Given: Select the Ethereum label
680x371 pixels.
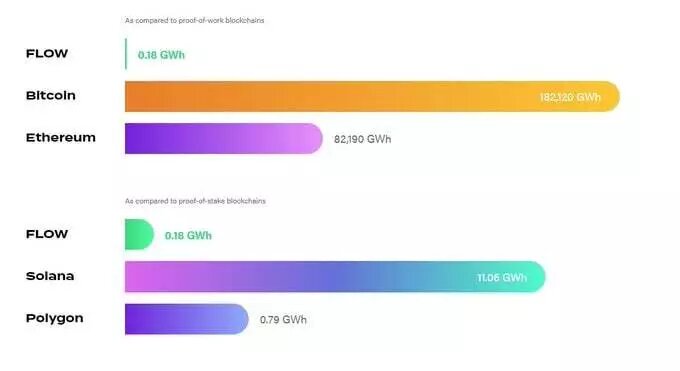Looking at the screenshot, I should pyautogui.click(x=61, y=138).
